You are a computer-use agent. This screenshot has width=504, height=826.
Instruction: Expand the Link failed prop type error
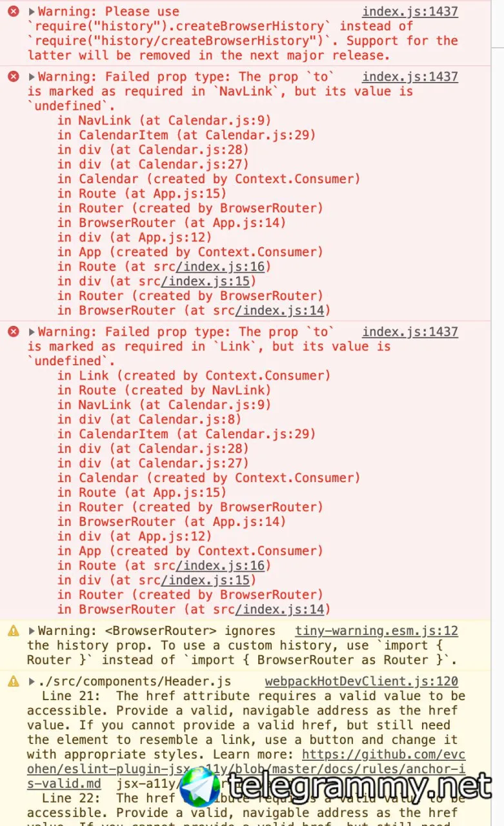click(x=32, y=332)
